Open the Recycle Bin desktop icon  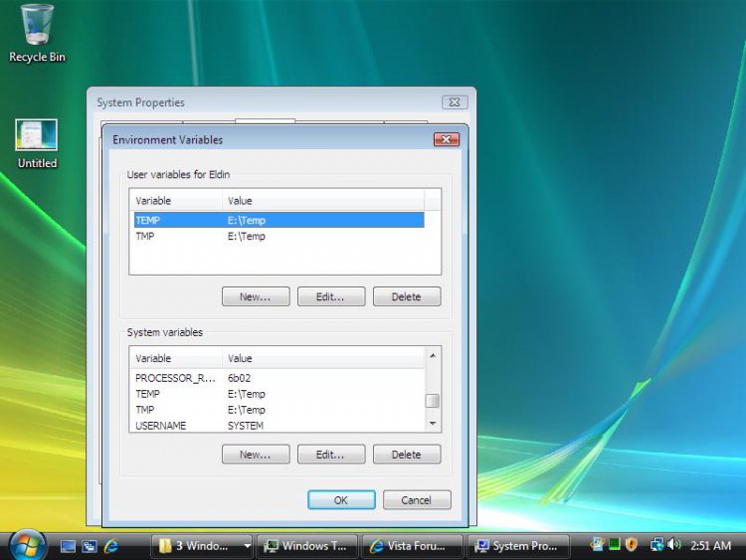point(37,32)
